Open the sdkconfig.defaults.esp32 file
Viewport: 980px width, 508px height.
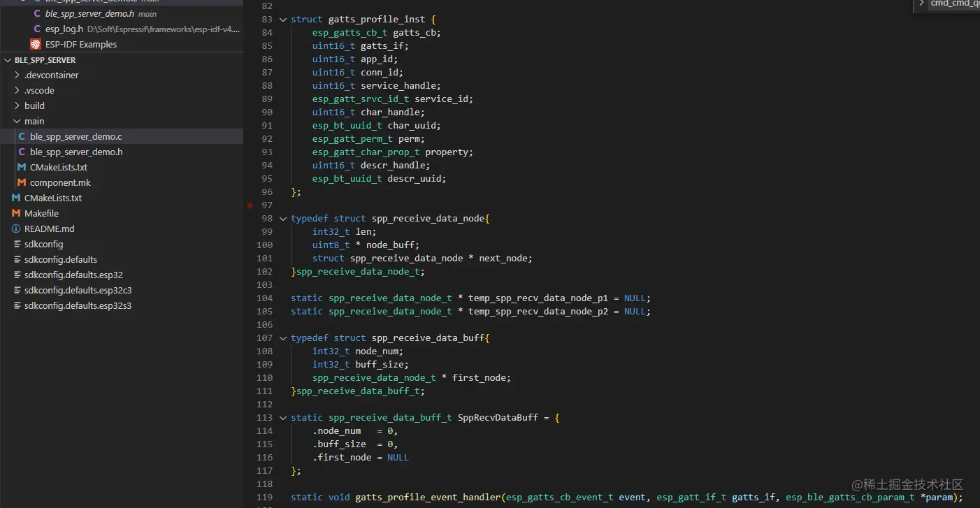coord(73,275)
